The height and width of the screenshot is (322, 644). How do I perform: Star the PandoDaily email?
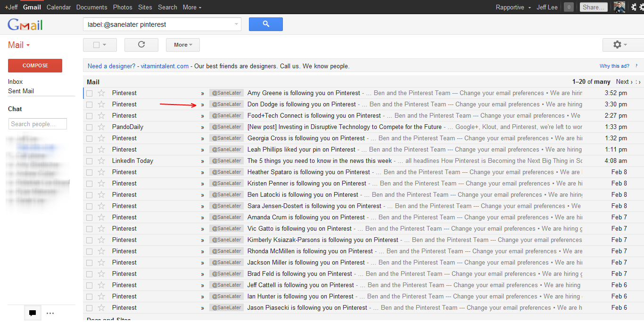(x=101, y=127)
